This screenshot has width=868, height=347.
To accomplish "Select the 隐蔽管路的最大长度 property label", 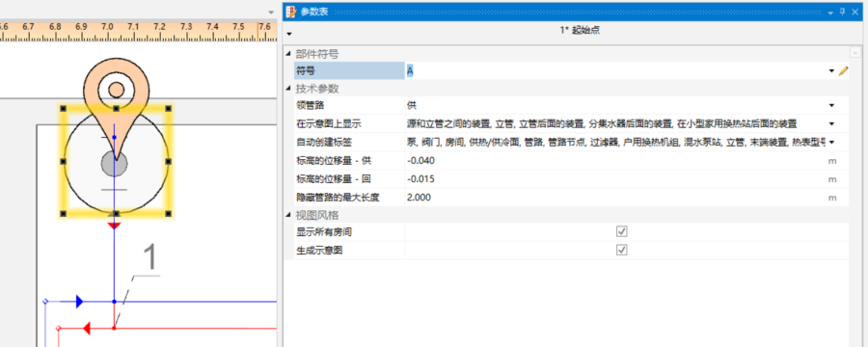I will [339, 197].
